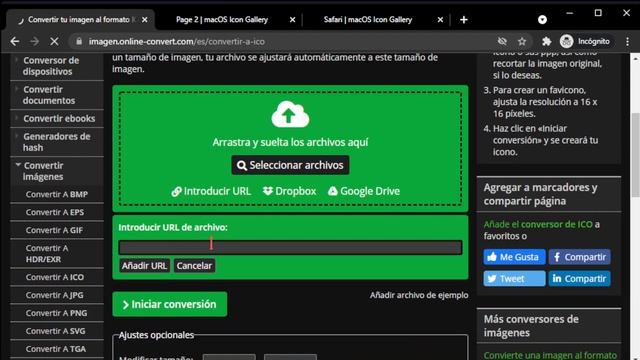Bookmark this page with the star icon

pyautogui.click(x=522, y=41)
